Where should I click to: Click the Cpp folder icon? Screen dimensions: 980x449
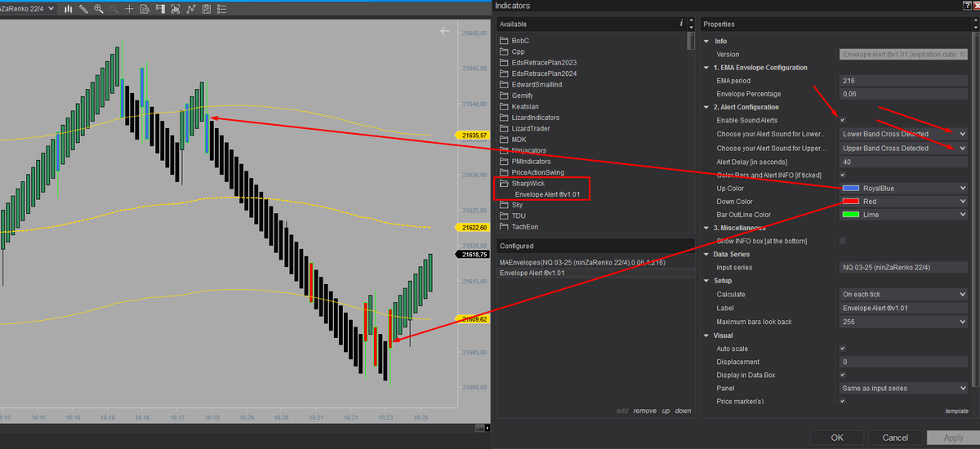504,51
